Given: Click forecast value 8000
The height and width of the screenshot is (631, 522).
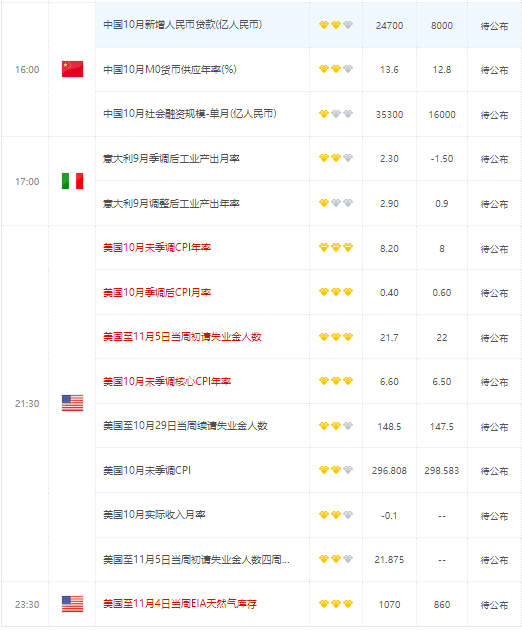Looking at the screenshot, I should coord(442,26).
